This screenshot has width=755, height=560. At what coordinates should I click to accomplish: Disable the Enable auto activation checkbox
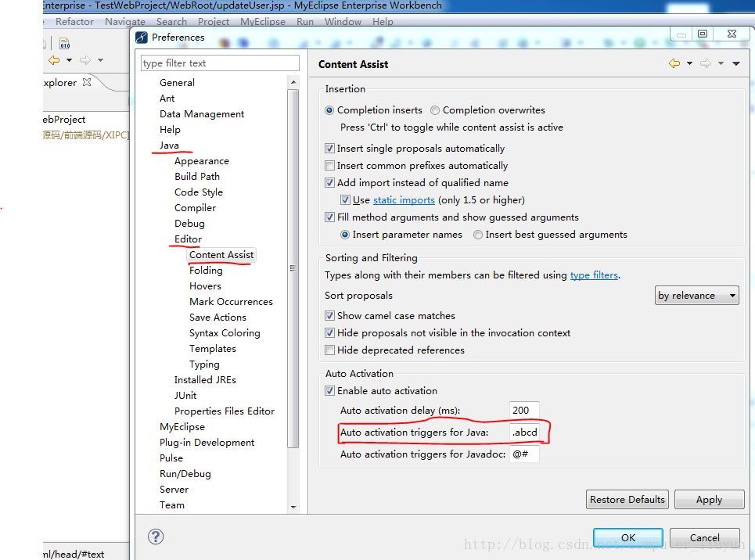tap(329, 391)
